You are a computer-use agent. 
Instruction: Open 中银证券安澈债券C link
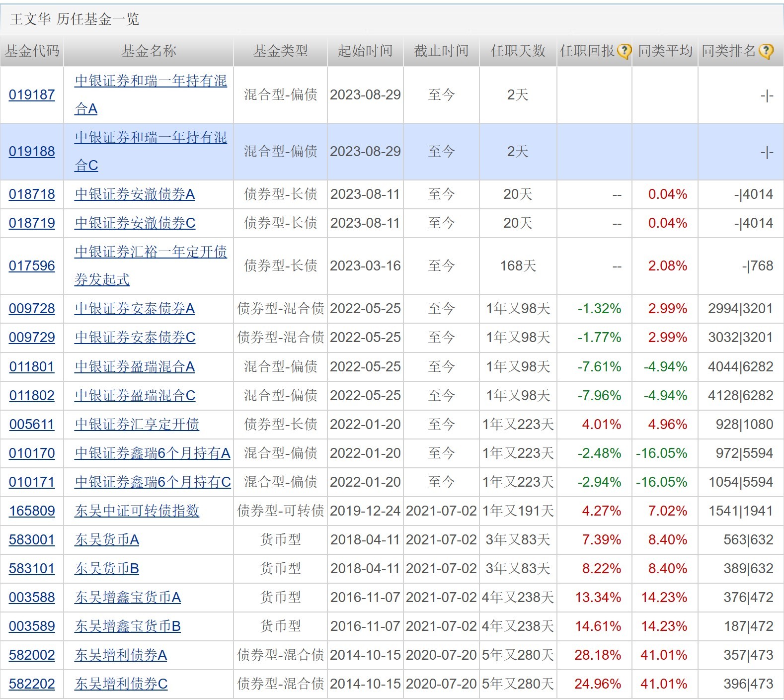click(x=135, y=223)
